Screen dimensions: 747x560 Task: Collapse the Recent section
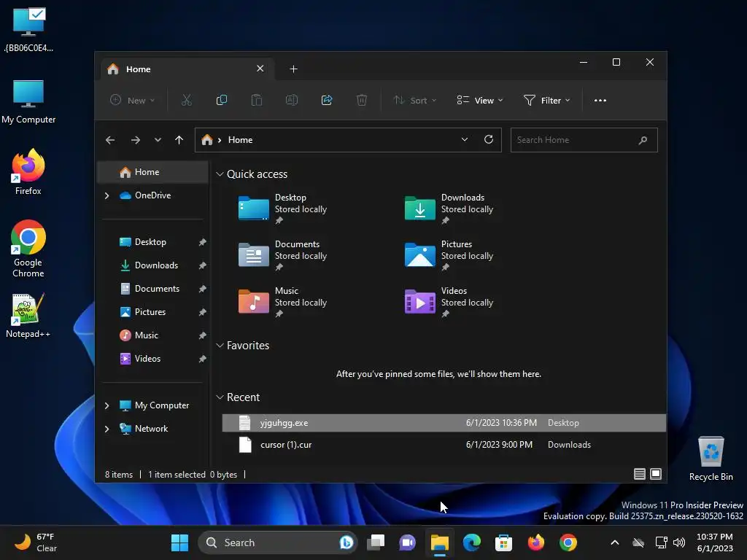pos(220,397)
